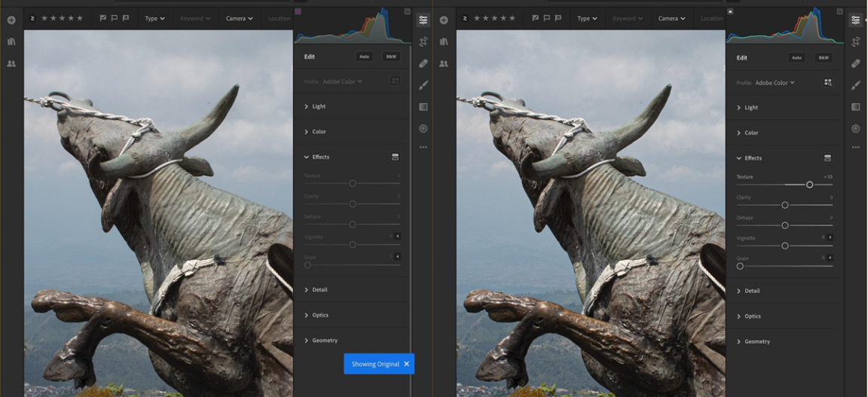Select the Radial Gradient tool in the right window
The height and width of the screenshot is (397, 868).
[856, 129]
